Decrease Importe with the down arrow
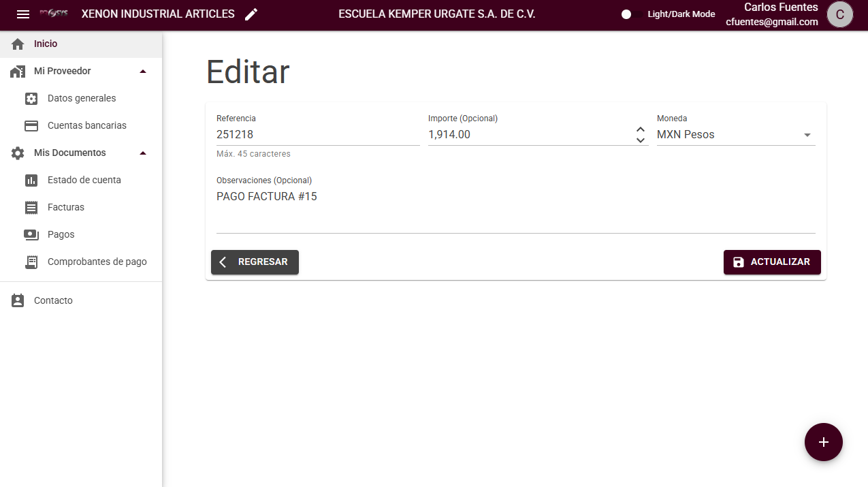Viewport: 868px width, 487px height. 640,140
